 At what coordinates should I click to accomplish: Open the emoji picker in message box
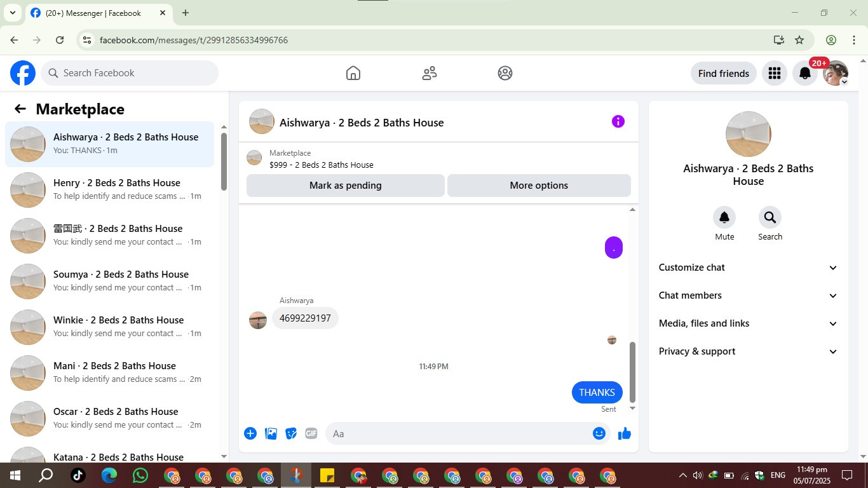click(599, 433)
